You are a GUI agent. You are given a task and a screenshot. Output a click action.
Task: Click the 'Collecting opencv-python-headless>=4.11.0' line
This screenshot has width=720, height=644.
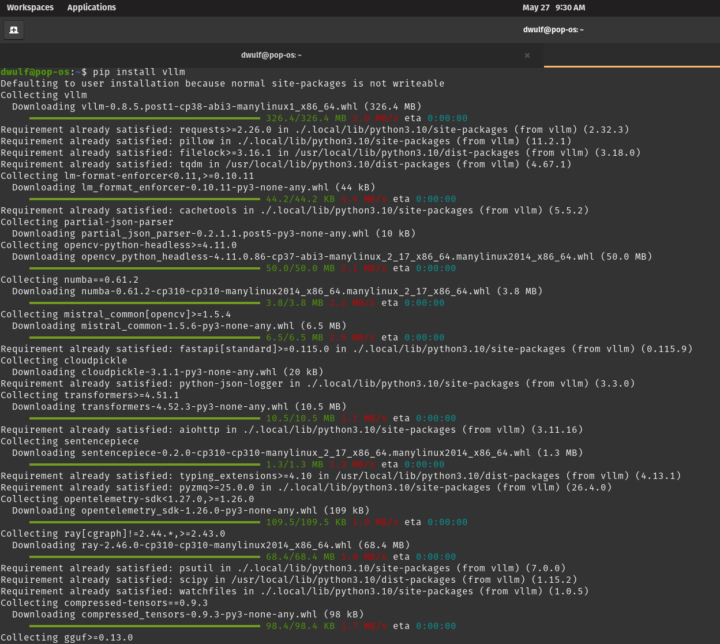pos(118,245)
